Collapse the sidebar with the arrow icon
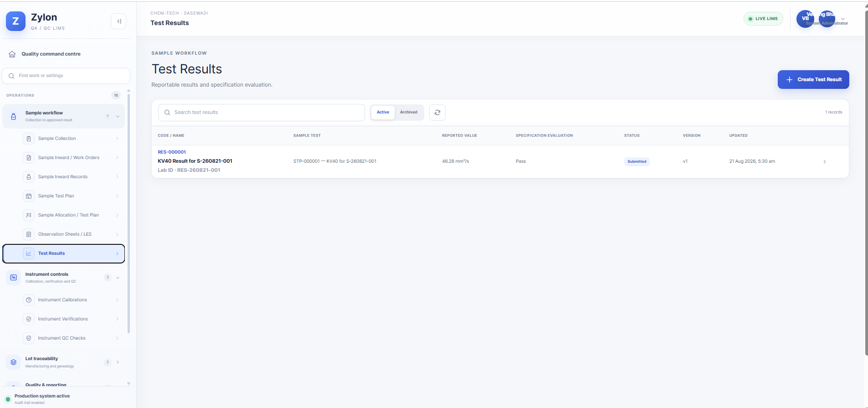868x408 pixels. tap(118, 21)
